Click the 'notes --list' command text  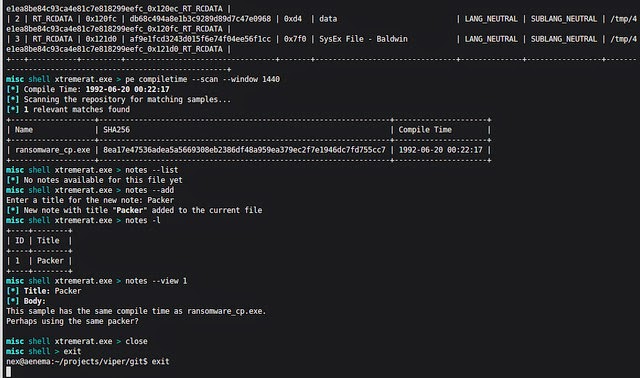tap(151, 170)
